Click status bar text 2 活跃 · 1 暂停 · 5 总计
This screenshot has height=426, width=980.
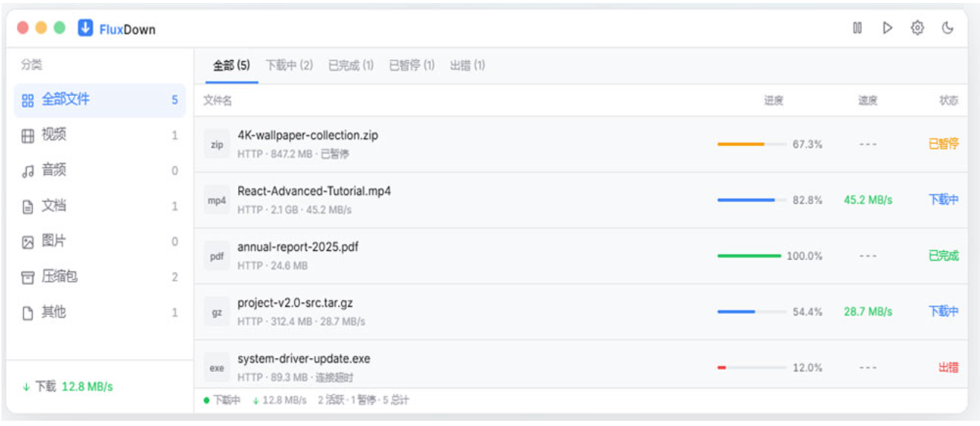[x=363, y=401]
